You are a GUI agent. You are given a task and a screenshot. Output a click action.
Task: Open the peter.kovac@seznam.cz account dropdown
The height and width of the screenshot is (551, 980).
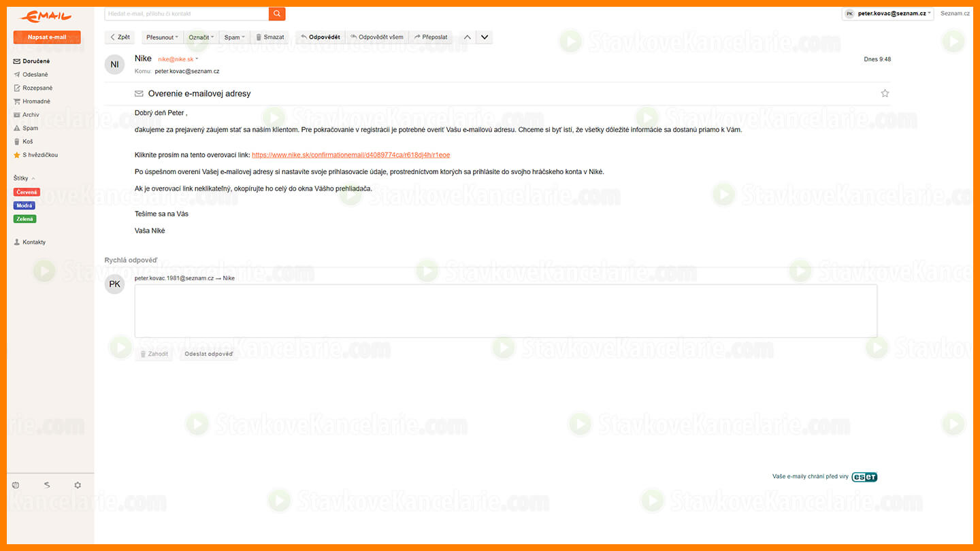tap(887, 14)
